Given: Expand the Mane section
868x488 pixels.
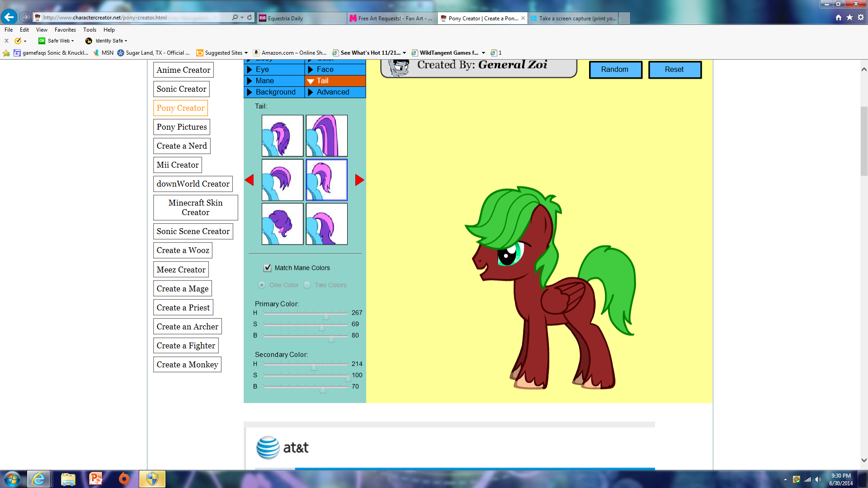Looking at the screenshot, I should (274, 80).
